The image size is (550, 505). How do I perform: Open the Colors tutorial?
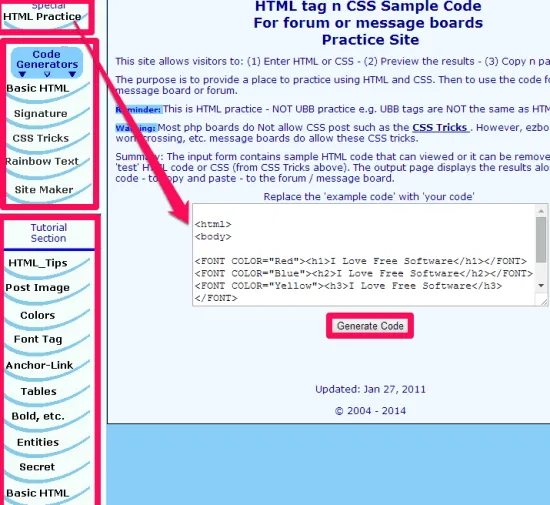pos(38,315)
